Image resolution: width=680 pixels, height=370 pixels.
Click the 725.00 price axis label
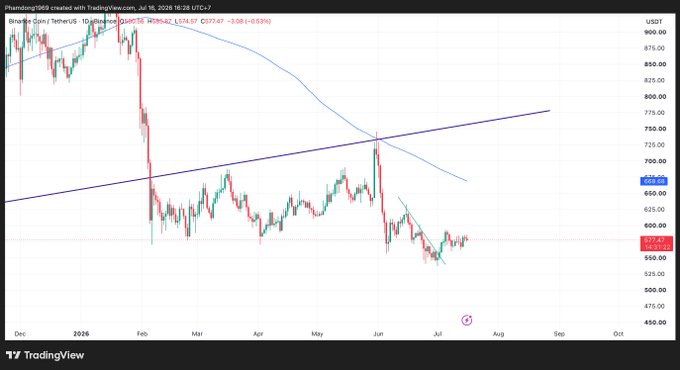tap(655, 145)
